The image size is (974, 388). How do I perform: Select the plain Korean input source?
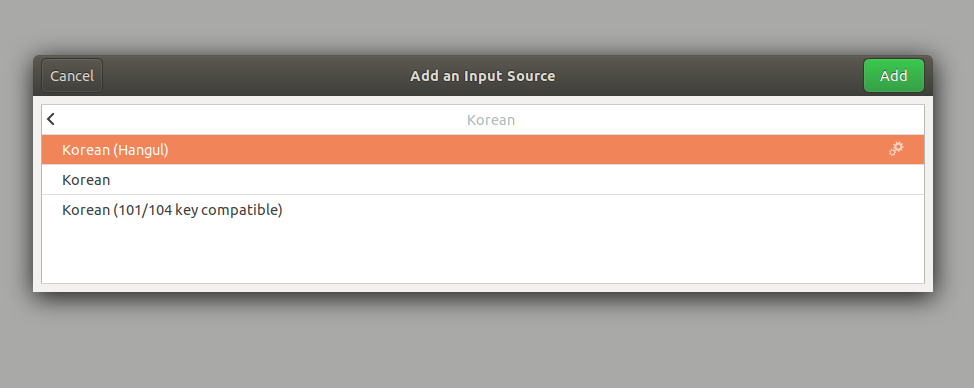(483, 180)
